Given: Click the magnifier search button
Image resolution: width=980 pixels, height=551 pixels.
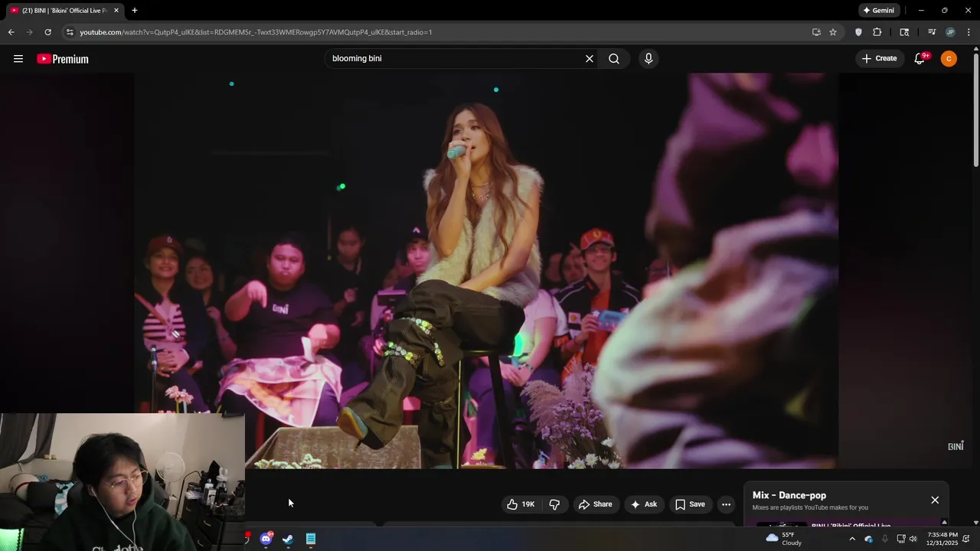Looking at the screenshot, I should click(x=614, y=59).
